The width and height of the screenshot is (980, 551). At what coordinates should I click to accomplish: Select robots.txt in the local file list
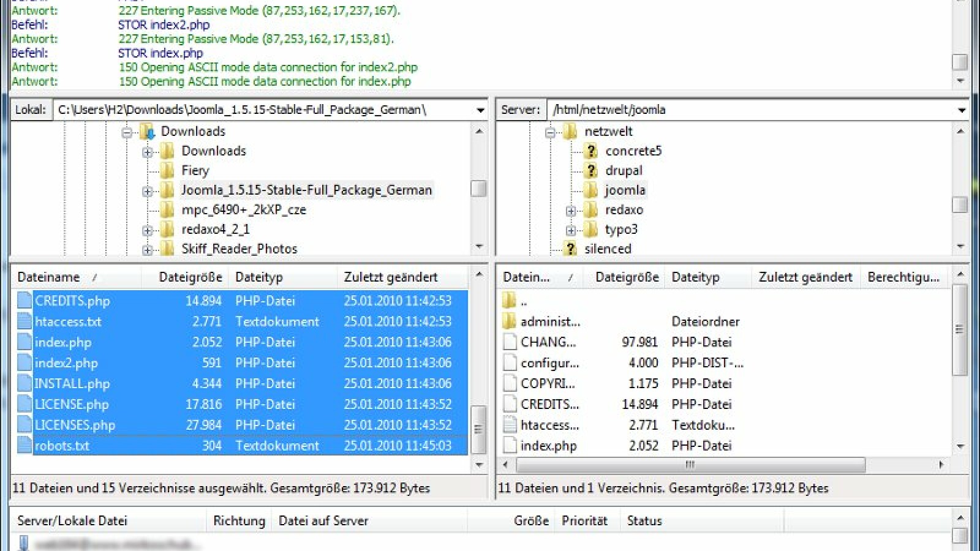tap(63, 446)
